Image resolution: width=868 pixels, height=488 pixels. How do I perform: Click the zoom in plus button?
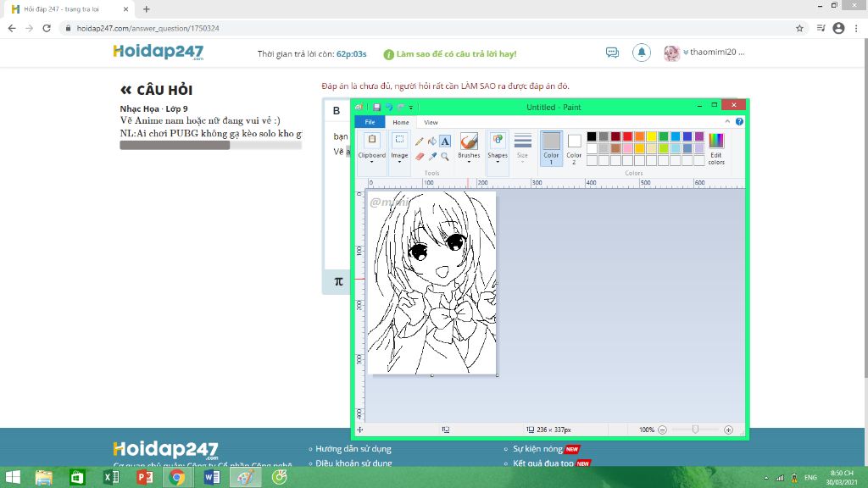click(728, 430)
